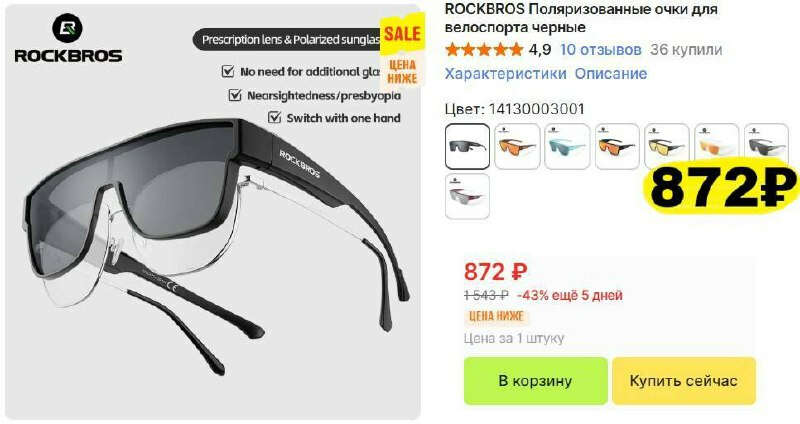Click the orange ЦЕНА НИЖЕ tag under price
Image resolution: width=800 pixels, height=424 pixels.
(496, 316)
